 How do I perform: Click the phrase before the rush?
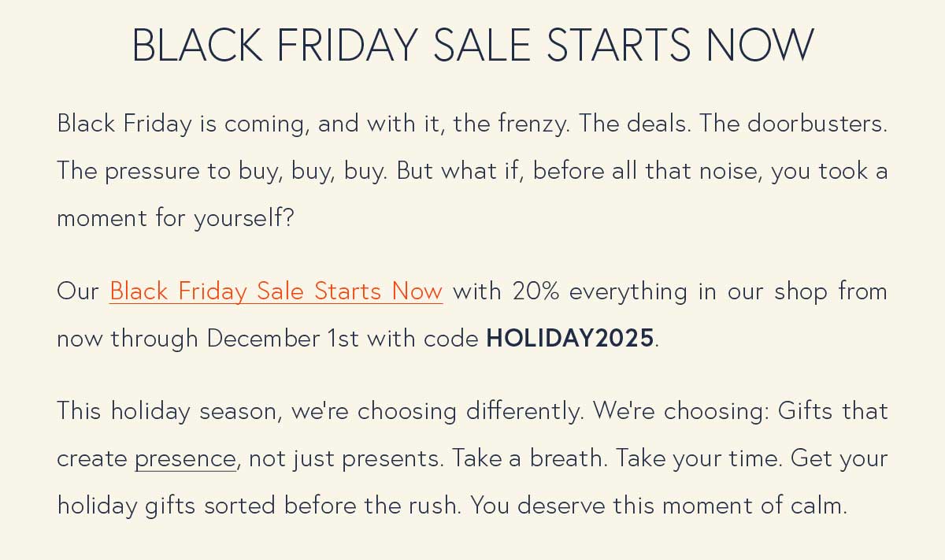372,505
